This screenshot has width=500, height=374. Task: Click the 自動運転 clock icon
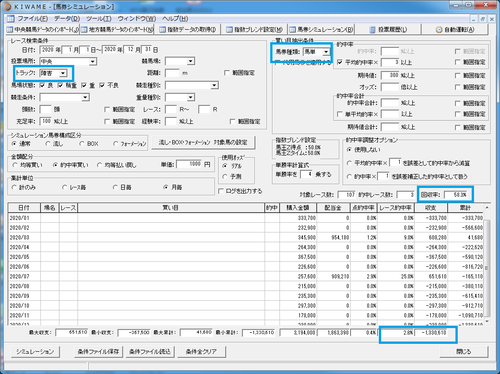pos(439,30)
